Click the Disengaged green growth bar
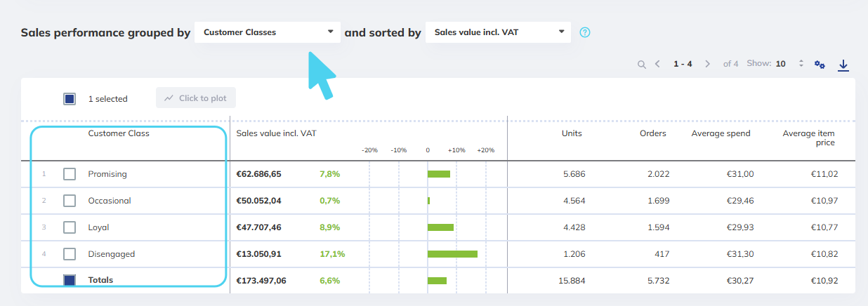Image resolution: width=868 pixels, height=306 pixels. pos(452,254)
